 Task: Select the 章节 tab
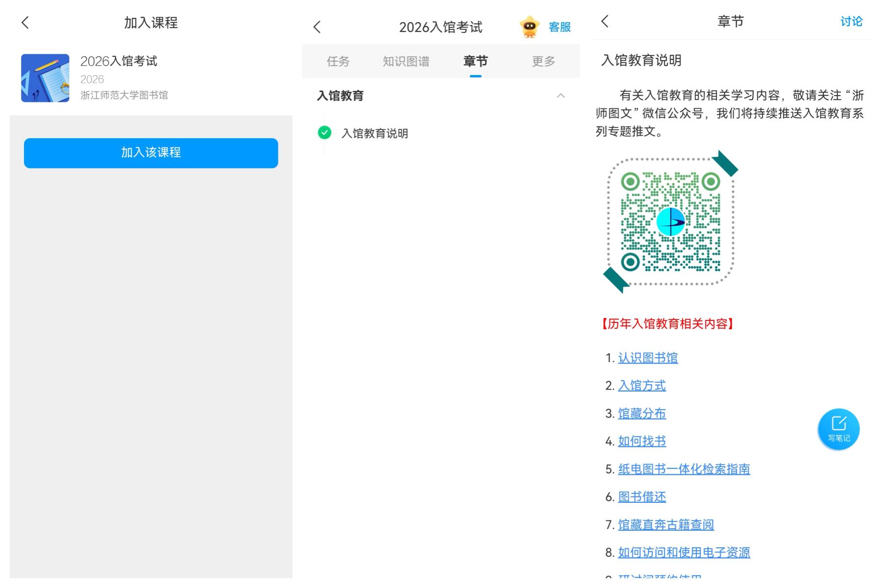coord(475,61)
